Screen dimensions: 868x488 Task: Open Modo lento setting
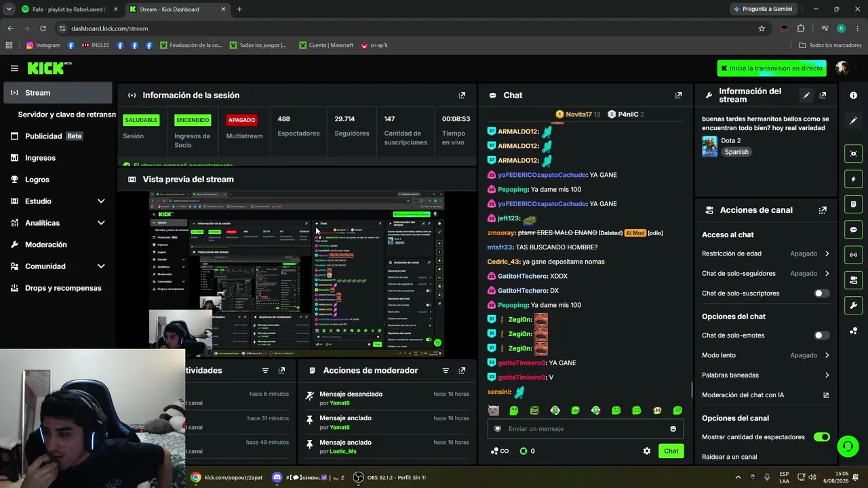pyautogui.click(x=766, y=355)
